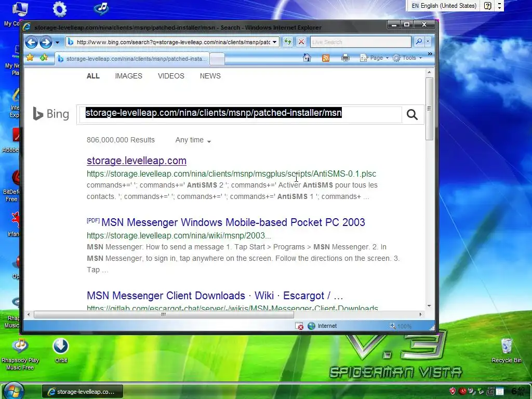Open the Favorites Center star icon

pos(30,58)
